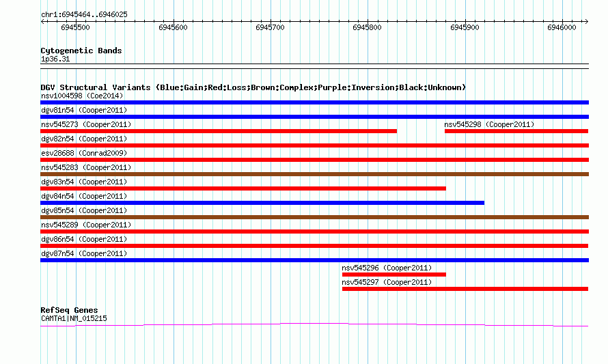Image resolution: width=608 pixels, height=364 pixels.
Task: Click the nsv545273 (Cooper2011) label
Action: coord(86,124)
